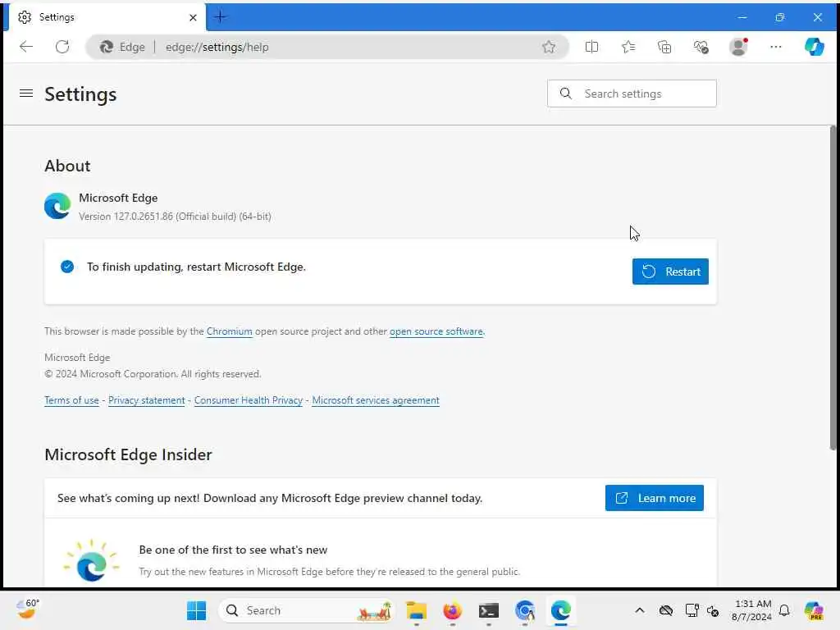Open the Collections icon
The image size is (840, 630).
click(664, 47)
